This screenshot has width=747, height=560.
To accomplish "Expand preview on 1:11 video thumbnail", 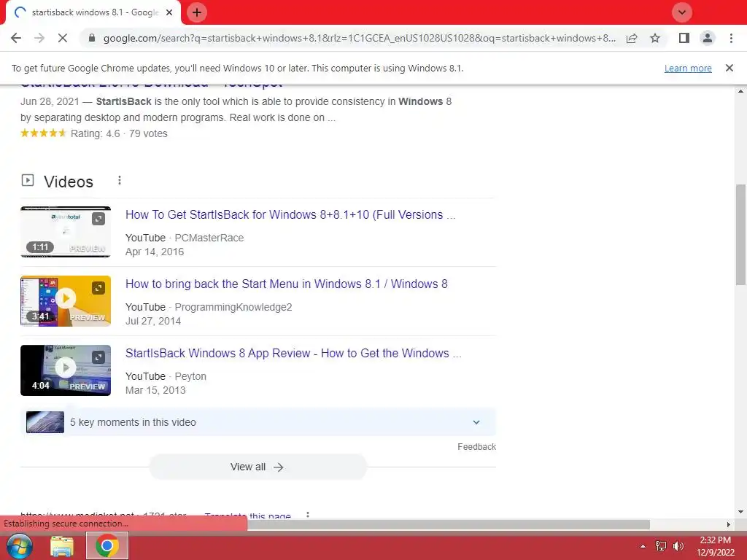I will tap(98, 219).
